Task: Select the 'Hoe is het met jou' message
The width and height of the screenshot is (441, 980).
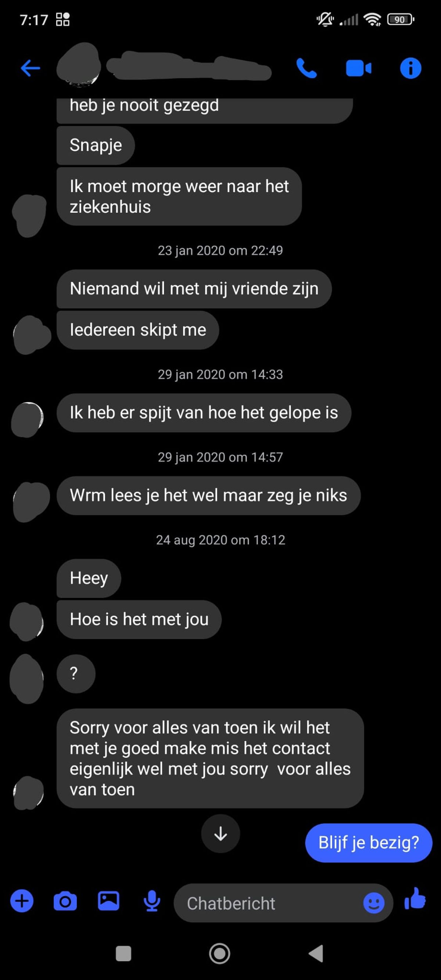Action: (139, 619)
